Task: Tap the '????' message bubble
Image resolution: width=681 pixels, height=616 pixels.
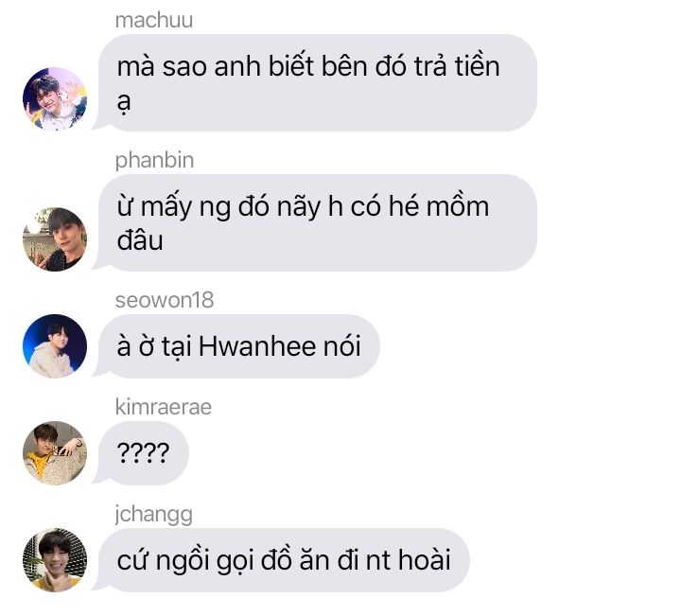Action: pos(144,453)
